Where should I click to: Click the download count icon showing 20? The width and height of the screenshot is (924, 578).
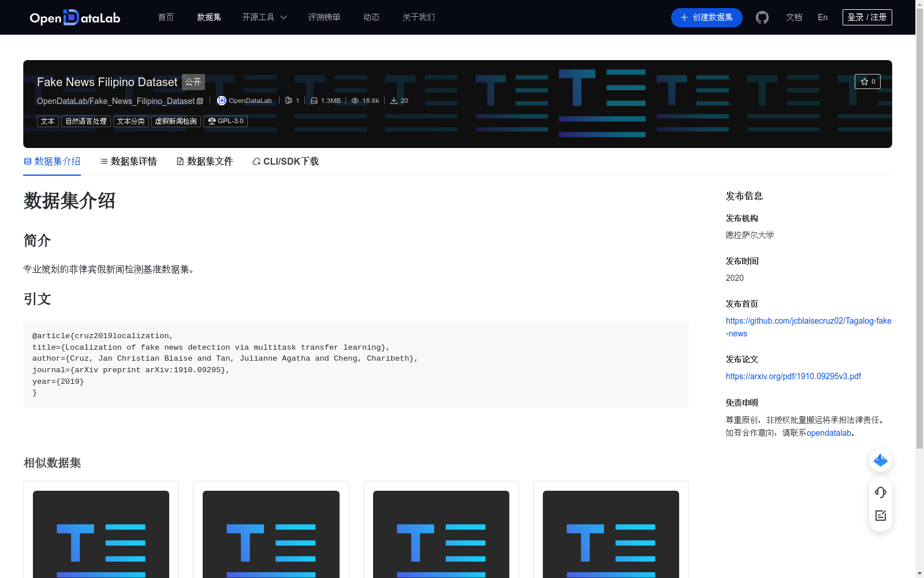(393, 100)
